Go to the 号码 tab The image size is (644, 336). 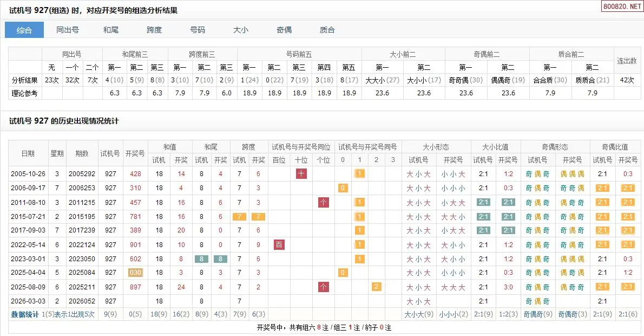coord(198,30)
